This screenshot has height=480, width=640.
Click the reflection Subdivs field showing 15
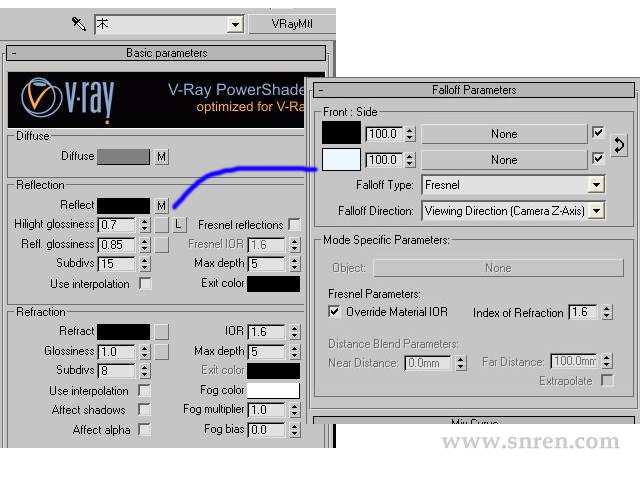pyautogui.click(x=117, y=264)
